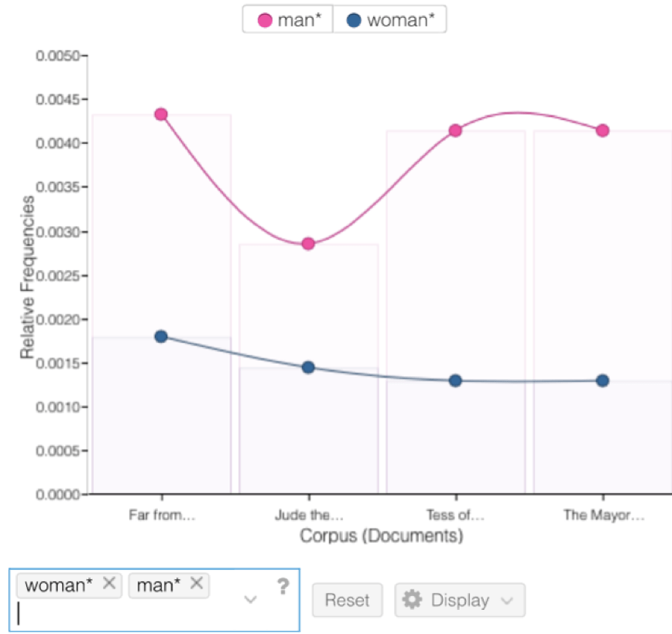Select woman* data point for Tess of…
The width and height of the screenshot is (672, 634).
click(x=455, y=381)
